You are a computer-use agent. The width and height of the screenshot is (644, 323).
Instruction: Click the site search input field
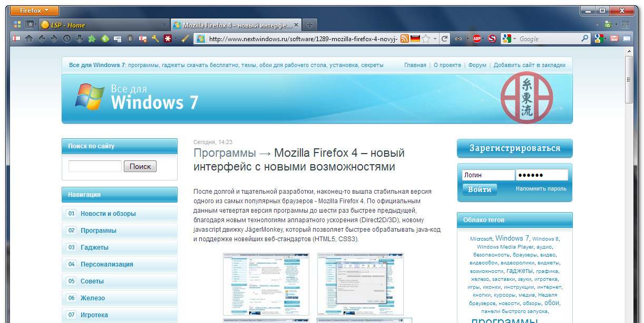95,166
